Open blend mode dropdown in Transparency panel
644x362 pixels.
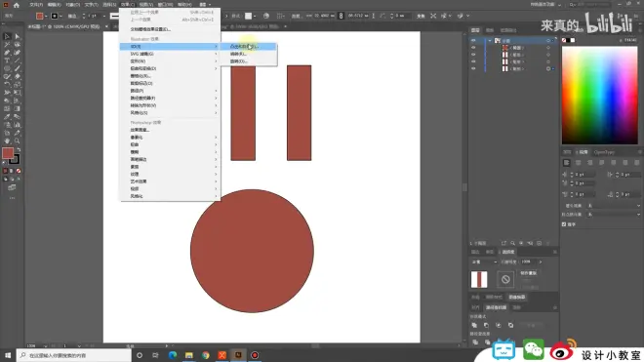click(x=484, y=261)
